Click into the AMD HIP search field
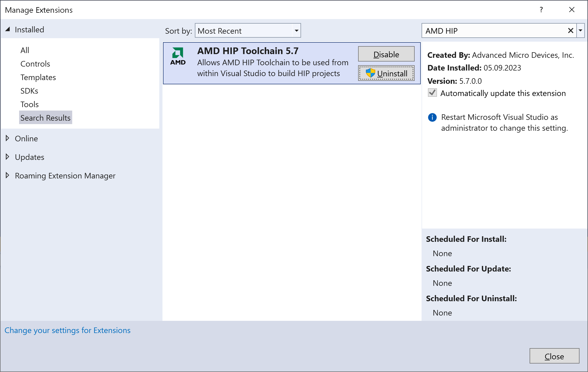 tap(494, 31)
